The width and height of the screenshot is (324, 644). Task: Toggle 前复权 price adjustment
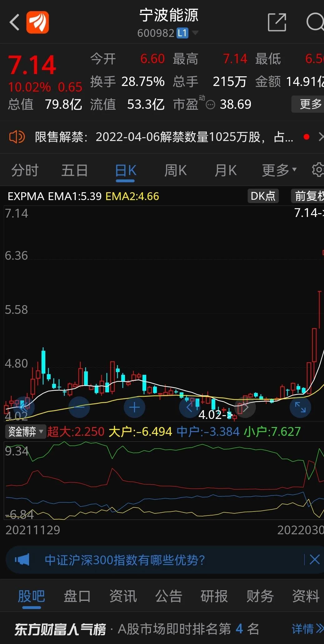click(308, 196)
